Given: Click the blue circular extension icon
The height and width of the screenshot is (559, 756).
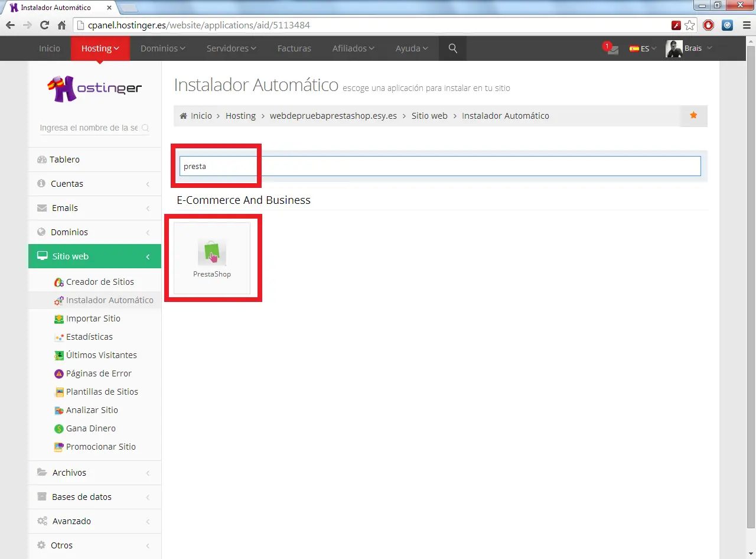Looking at the screenshot, I should (728, 25).
